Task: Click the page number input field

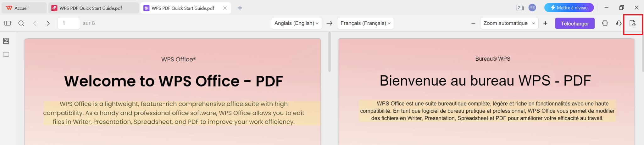Action: point(69,23)
